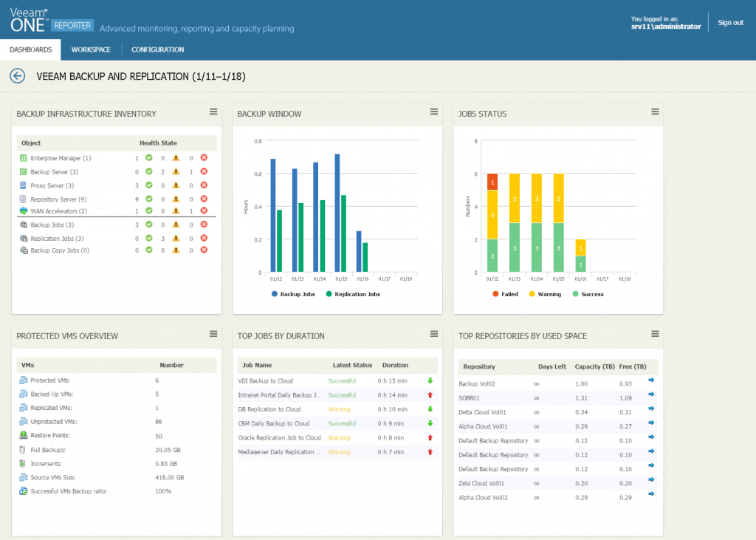Open Jobs Status widget hamburger menu

point(655,112)
